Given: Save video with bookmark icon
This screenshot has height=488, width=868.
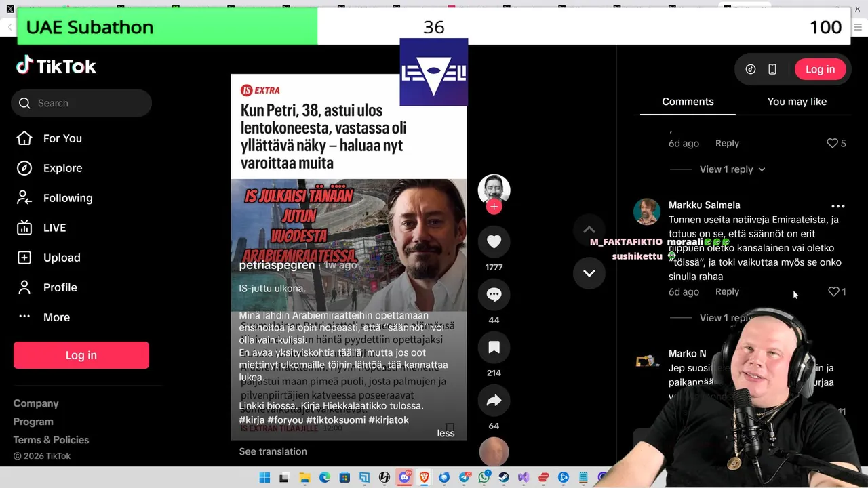Looking at the screenshot, I should [x=494, y=348].
